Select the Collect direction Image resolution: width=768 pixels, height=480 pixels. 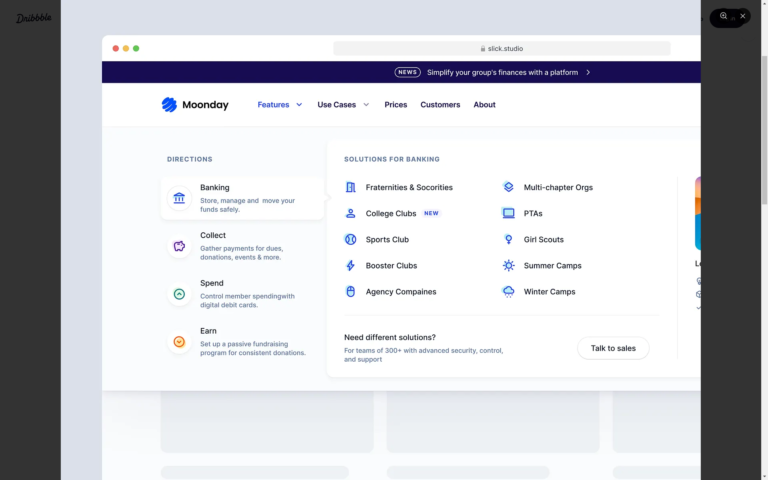[242, 246]
